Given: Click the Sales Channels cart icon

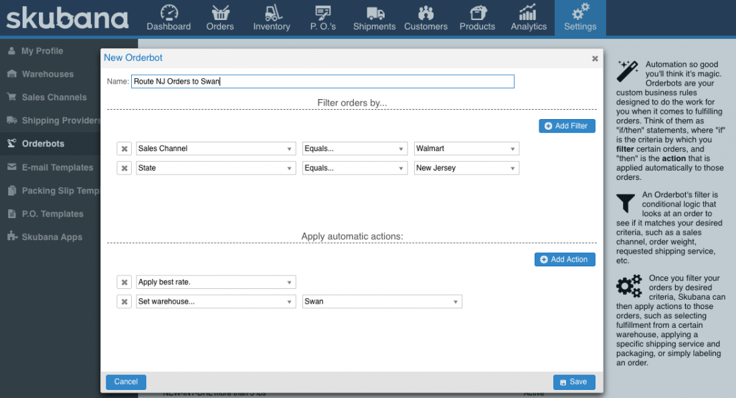Looking at the screenshot, I should point(12,97).
